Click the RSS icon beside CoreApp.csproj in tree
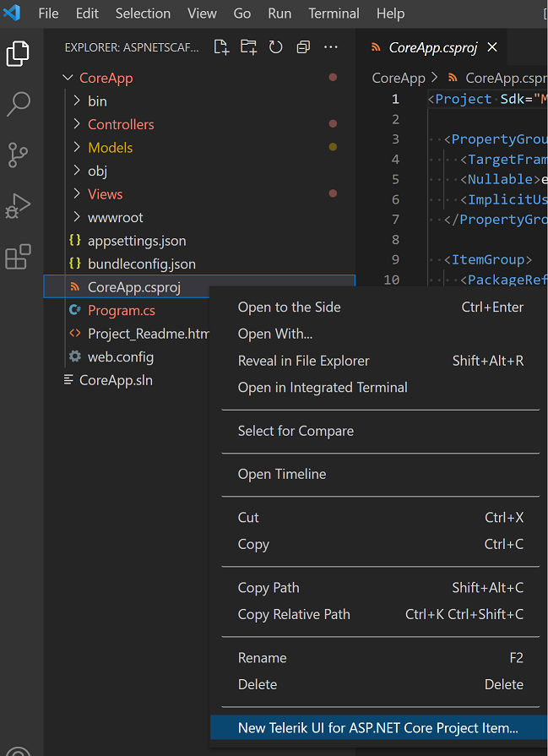 pos(74,287)
